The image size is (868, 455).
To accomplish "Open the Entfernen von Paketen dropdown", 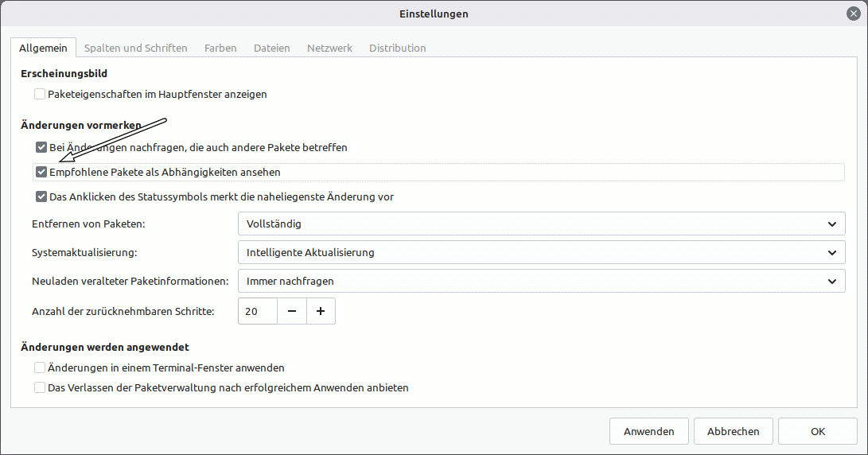I will tap(540, 224).
